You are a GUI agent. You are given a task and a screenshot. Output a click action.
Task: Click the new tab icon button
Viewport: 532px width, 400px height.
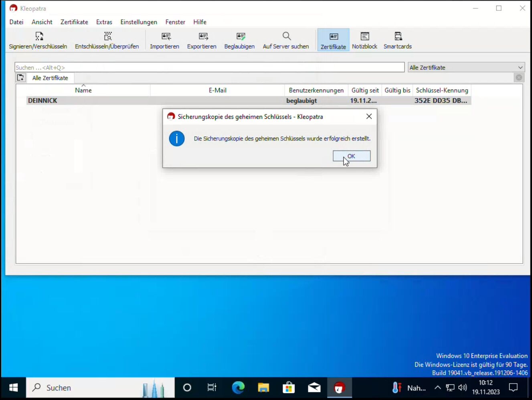click(x=20, y=78)
